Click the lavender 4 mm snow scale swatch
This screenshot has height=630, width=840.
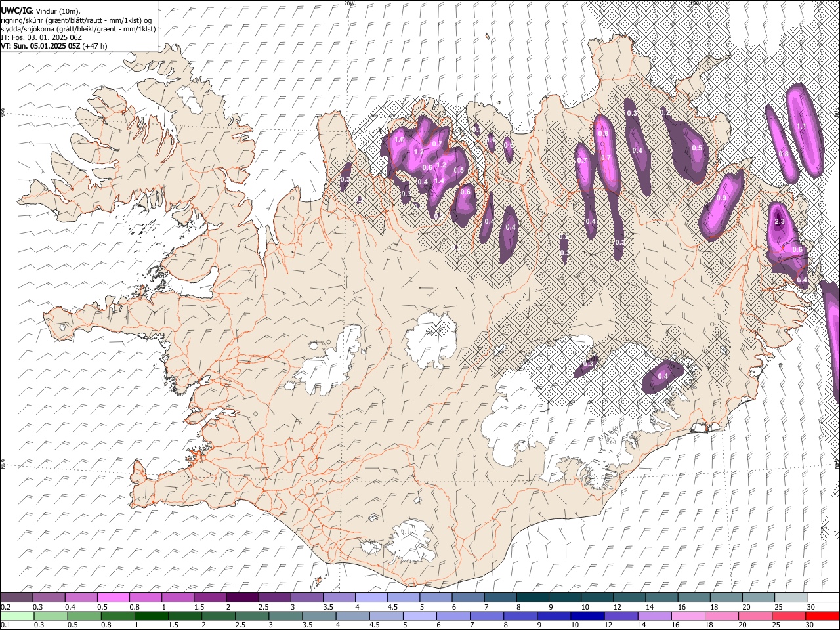[371, 597]
